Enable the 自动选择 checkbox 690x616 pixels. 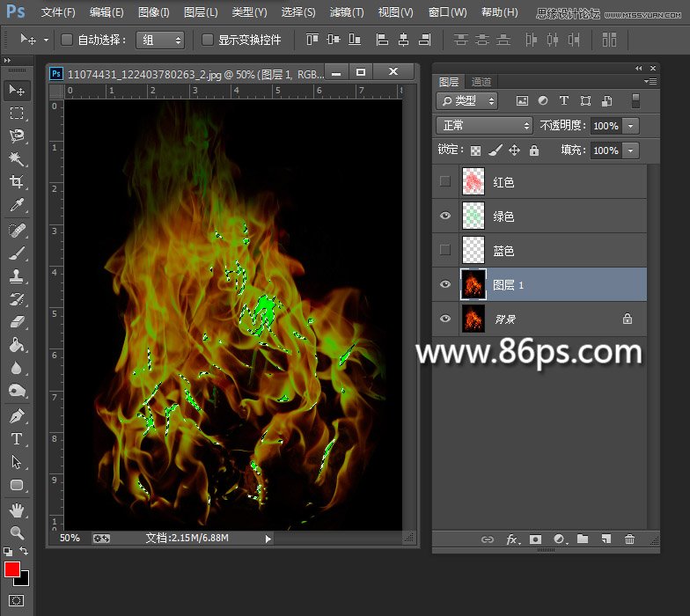tap(67, 40)
